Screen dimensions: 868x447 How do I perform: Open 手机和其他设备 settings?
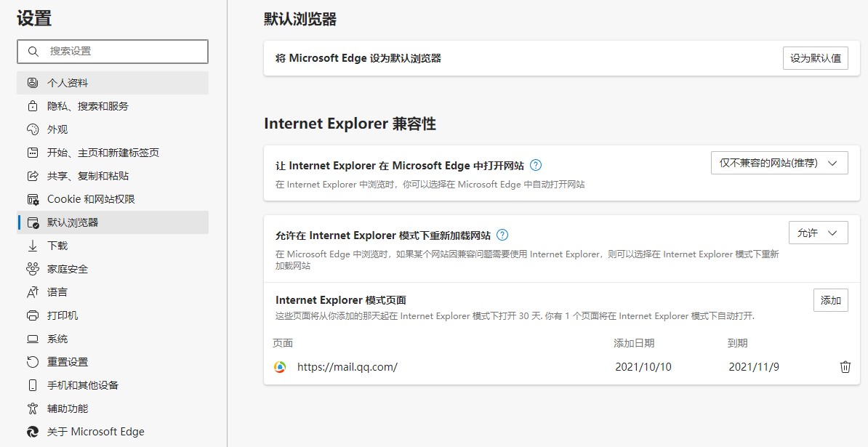point(113,385)
